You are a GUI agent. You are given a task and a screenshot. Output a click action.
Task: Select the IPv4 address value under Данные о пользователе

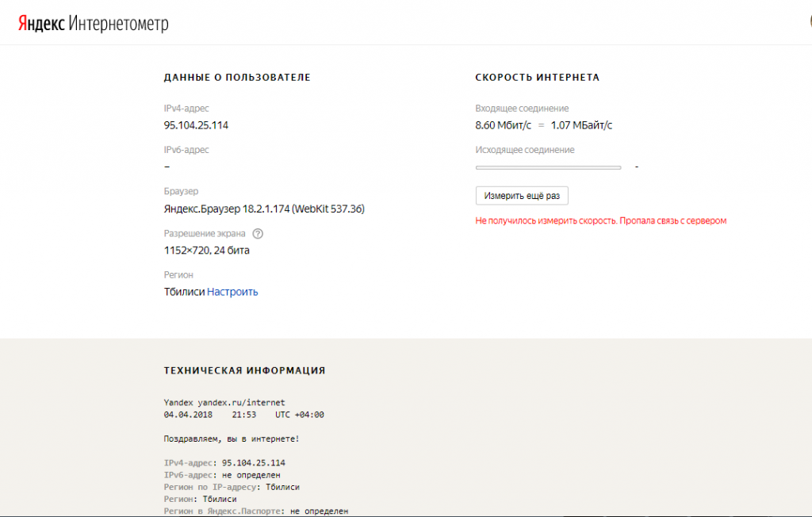(x=196, y=125)
